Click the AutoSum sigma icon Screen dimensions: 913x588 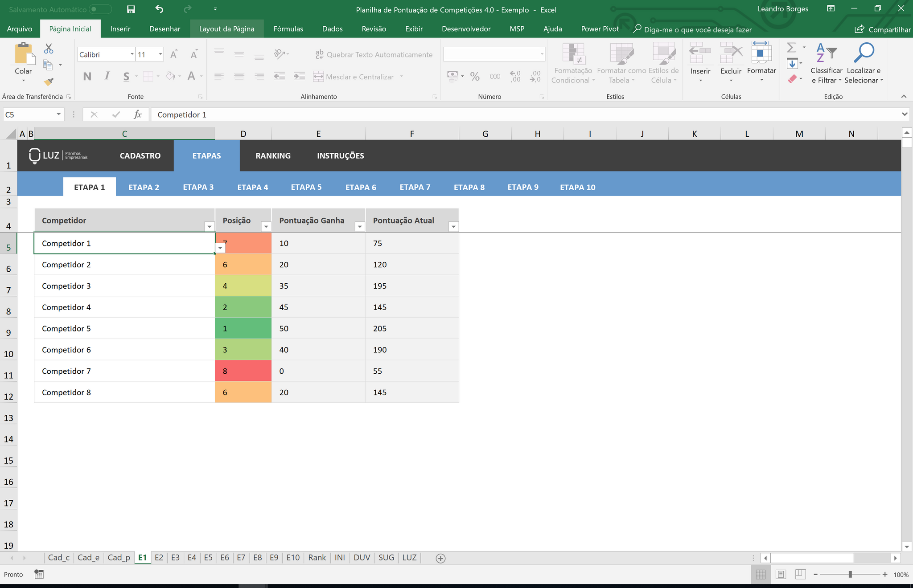pos(791,47)
